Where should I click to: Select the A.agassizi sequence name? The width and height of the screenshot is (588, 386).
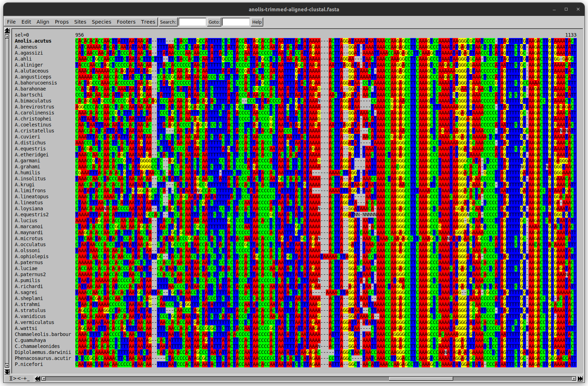pyautogui.click(x=29, y=53)
